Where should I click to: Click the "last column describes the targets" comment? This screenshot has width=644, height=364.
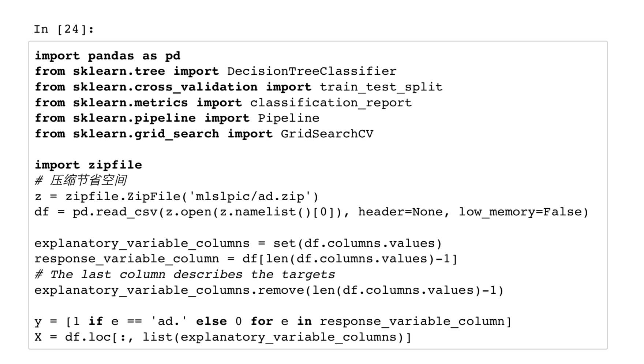coord(185,274)
